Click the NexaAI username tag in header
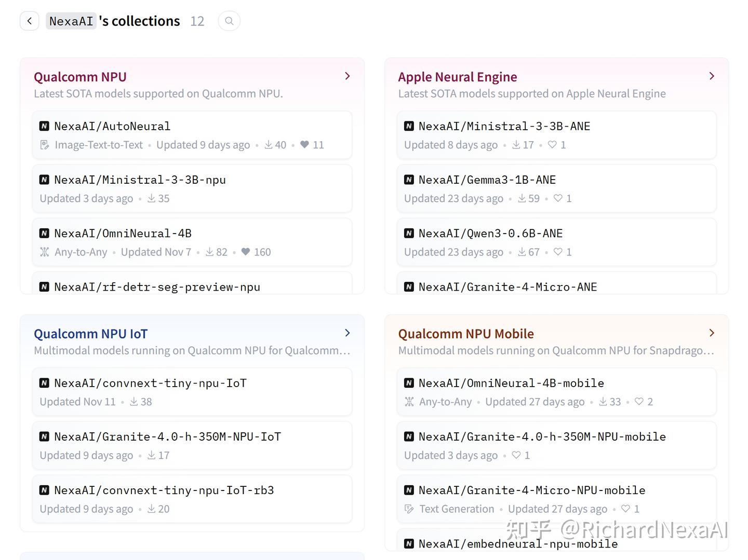The image size is (748, 560). [71, 21]
